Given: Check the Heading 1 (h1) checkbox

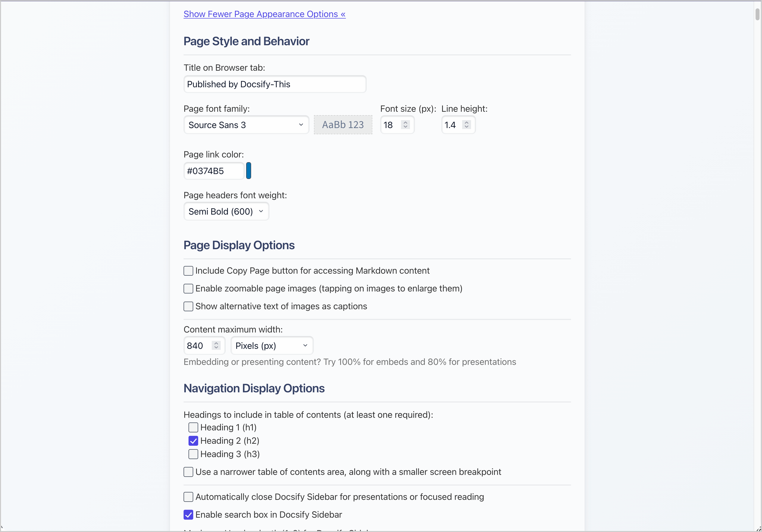Looking at the screenshot, I should pyautogui.click(x=193, y=427).
